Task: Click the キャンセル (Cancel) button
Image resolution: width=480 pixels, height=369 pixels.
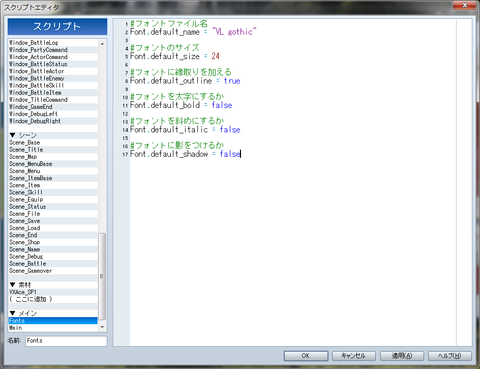Action: tap(354, 356)
